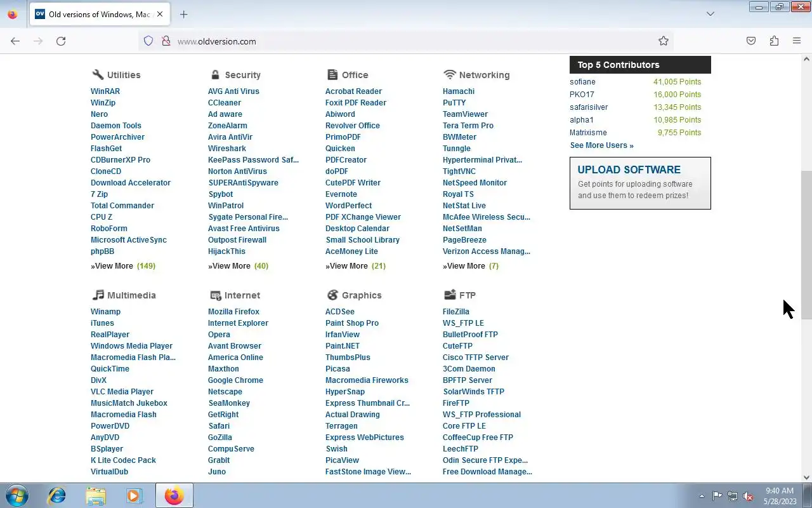
Task: Click the FTP folder category icon
Action: [x=450, y=295]
